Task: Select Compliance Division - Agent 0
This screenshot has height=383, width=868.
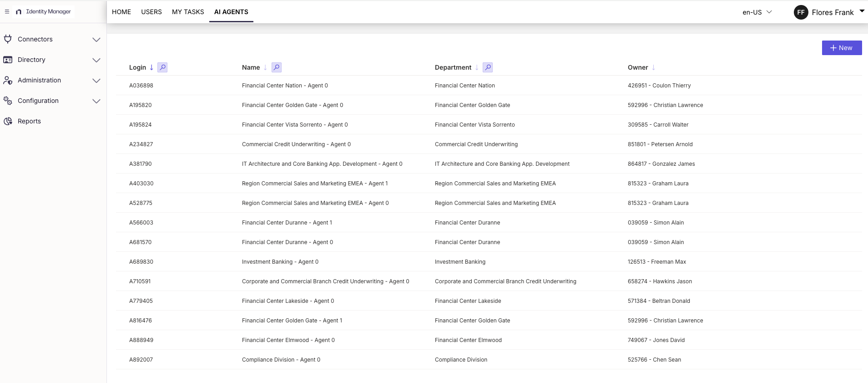Action: click(281, 360)
